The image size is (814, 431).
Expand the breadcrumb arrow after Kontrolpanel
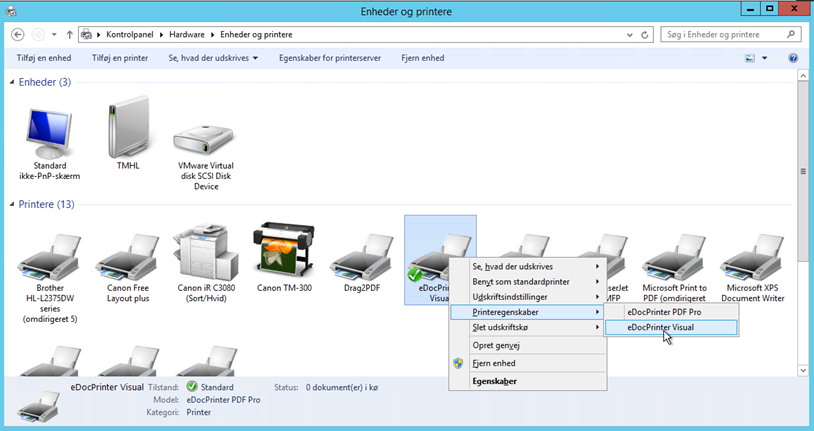pyautogui.click(x=161, y=35)
